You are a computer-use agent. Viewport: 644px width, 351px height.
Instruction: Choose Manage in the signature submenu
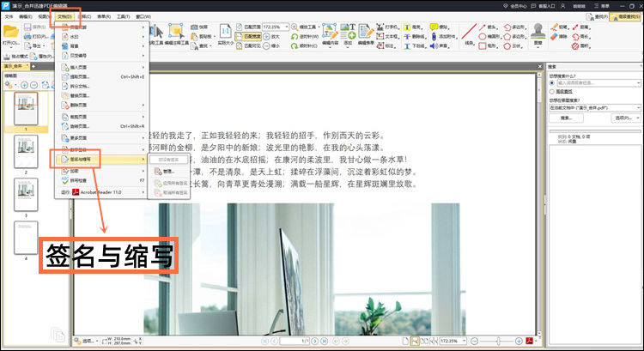coord(168,171)
